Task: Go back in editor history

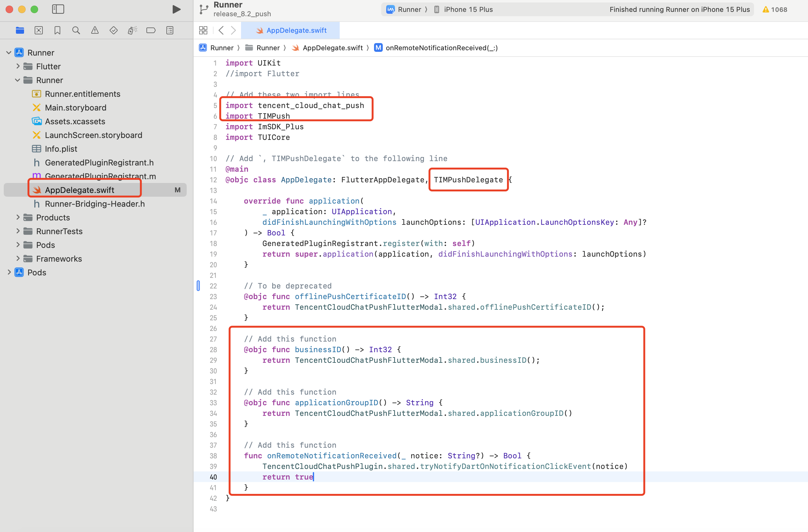Action: point(221,31)
